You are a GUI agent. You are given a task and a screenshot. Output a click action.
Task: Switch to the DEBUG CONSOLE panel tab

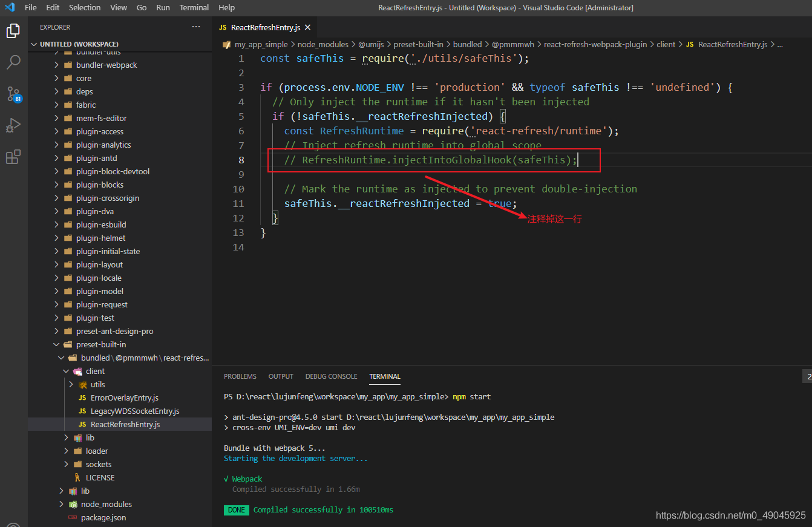(331, 376)
